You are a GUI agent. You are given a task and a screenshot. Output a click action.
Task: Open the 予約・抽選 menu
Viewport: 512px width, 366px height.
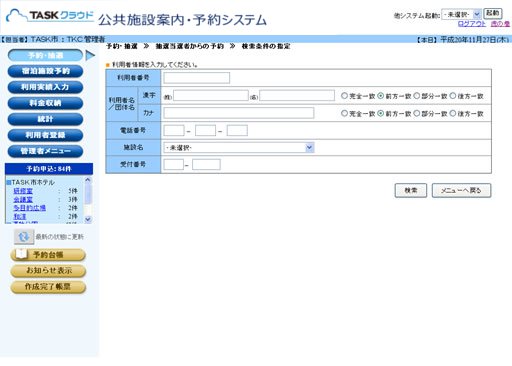45,55
